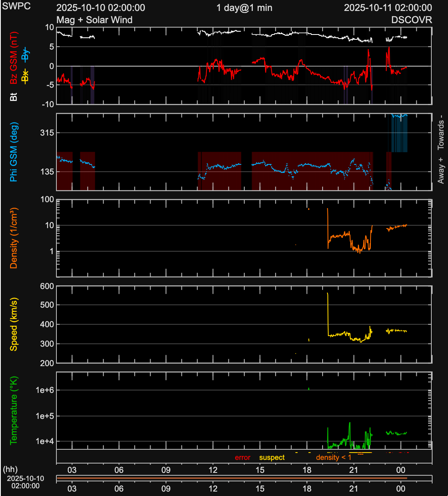This screenshot has width=448, height=496.
Task: Open the '1 day@1 min' time span selector
Action: [x=244, y=8]
